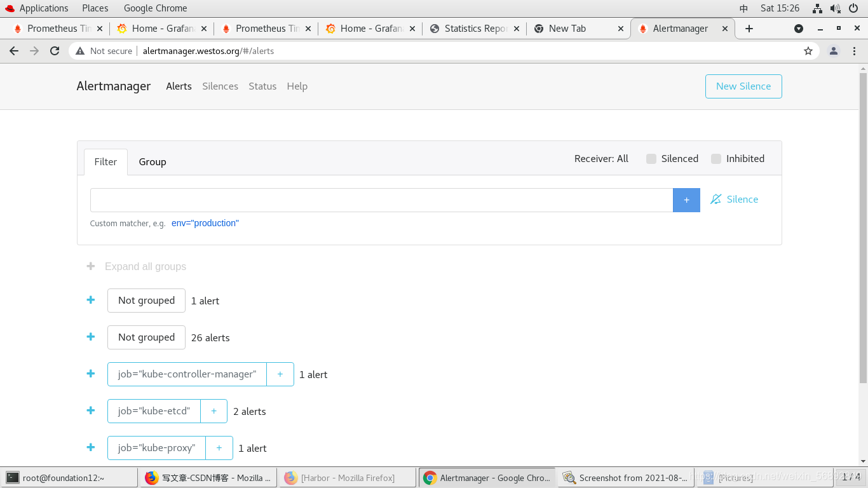Click the env="production" example matcher

205,223
